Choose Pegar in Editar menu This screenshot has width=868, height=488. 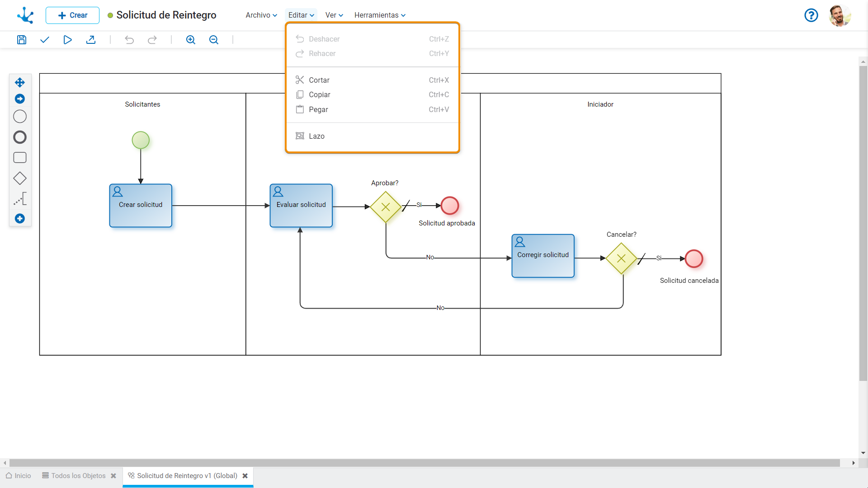point(373,109)
